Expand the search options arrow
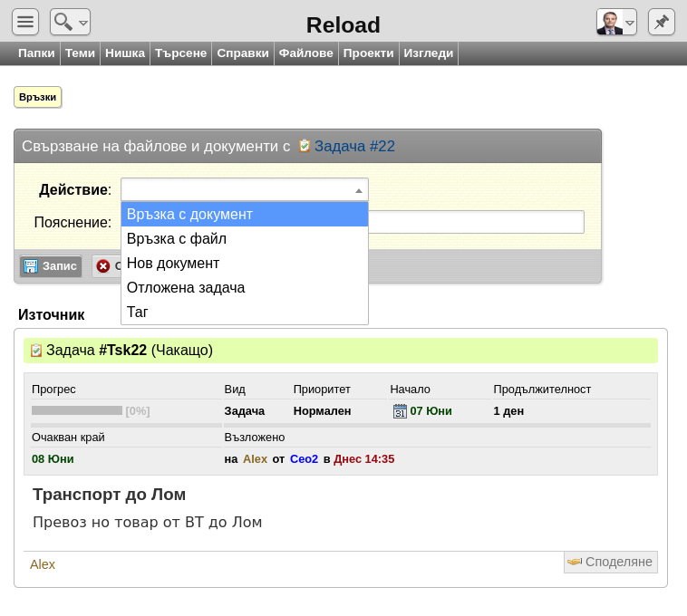The image size is (687, 616). pyautogui.click(x=82, y=23)
